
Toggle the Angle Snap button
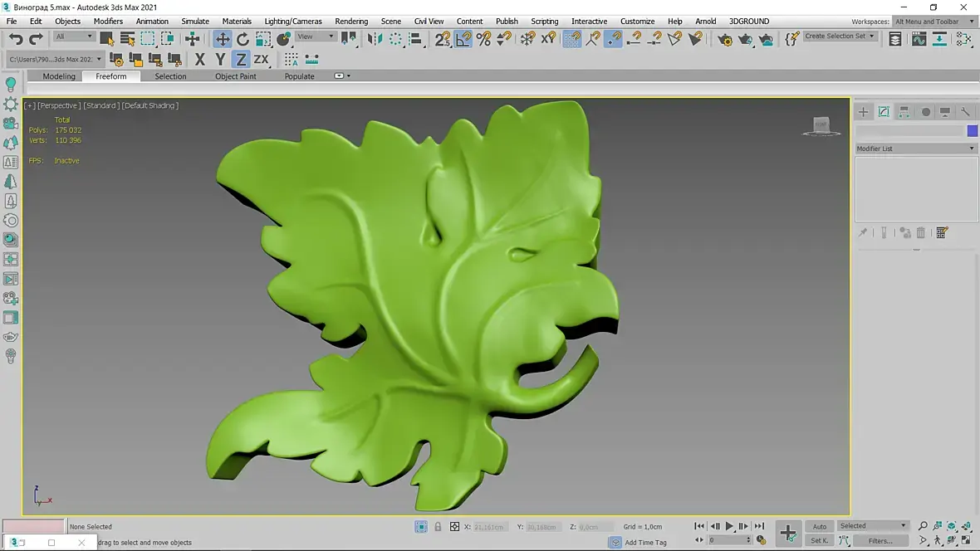(x=463, y=39)
